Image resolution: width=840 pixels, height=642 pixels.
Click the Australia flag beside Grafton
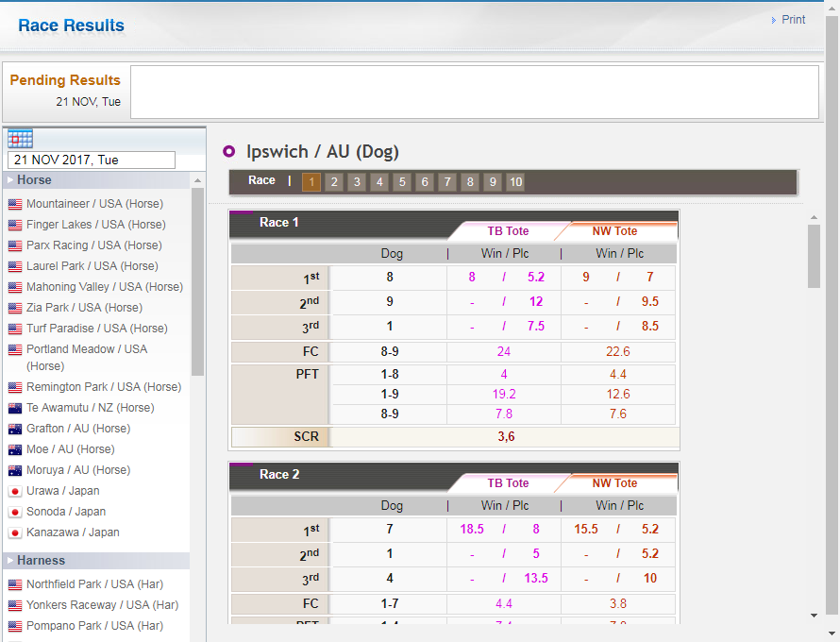click(15, 429)
